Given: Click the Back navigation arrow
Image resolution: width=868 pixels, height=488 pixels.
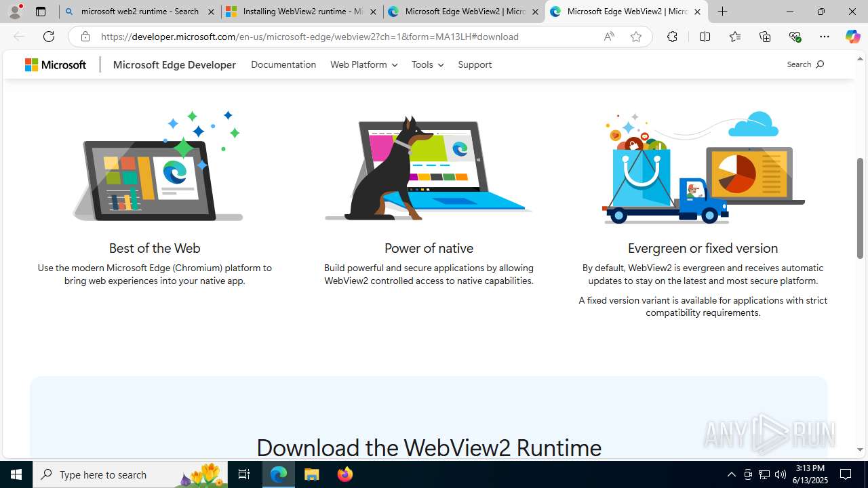Looking at the screenshot, I should (19, 37).
